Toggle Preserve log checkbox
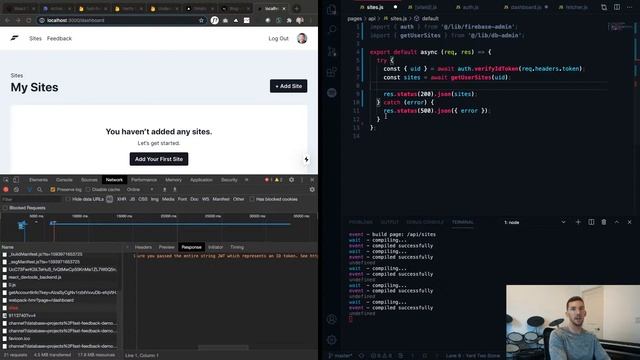 click(53, 189)
